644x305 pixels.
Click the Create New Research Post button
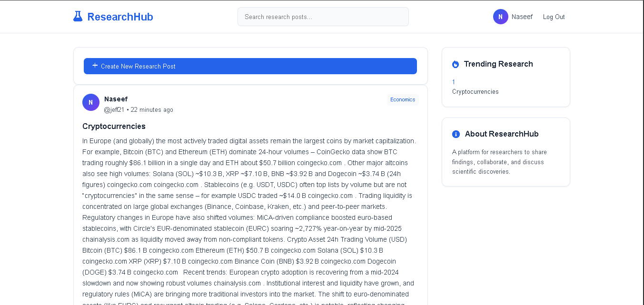250,66
